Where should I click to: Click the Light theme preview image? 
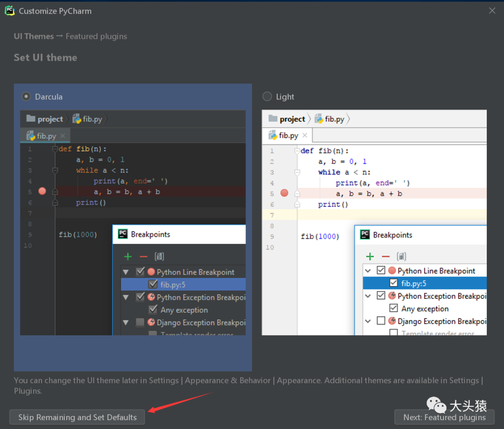(374, 223)
